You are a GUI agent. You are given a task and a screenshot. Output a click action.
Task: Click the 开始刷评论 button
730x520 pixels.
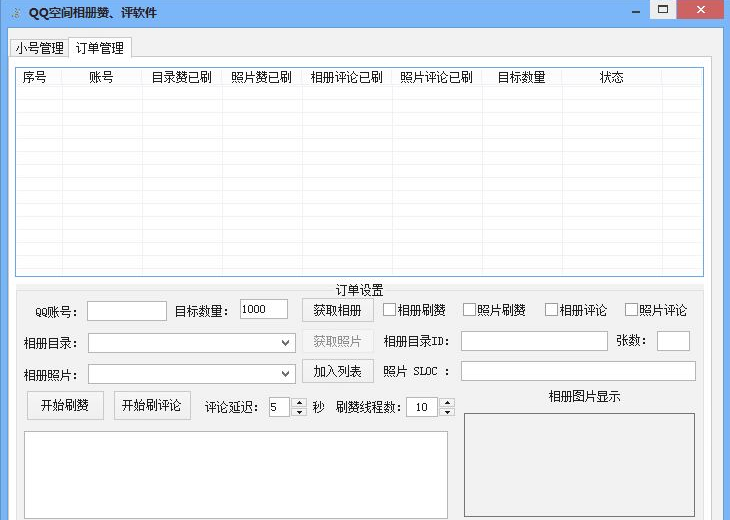(152, 405)
